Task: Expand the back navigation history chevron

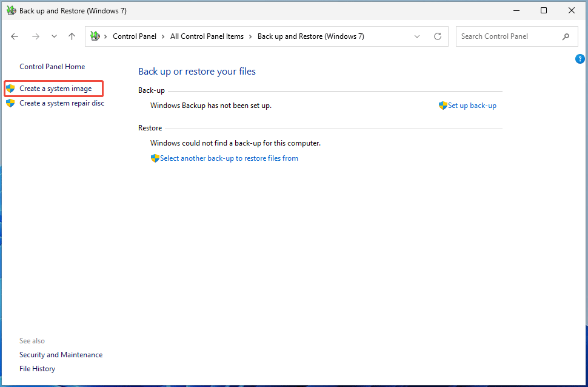Action: (53, 36)
